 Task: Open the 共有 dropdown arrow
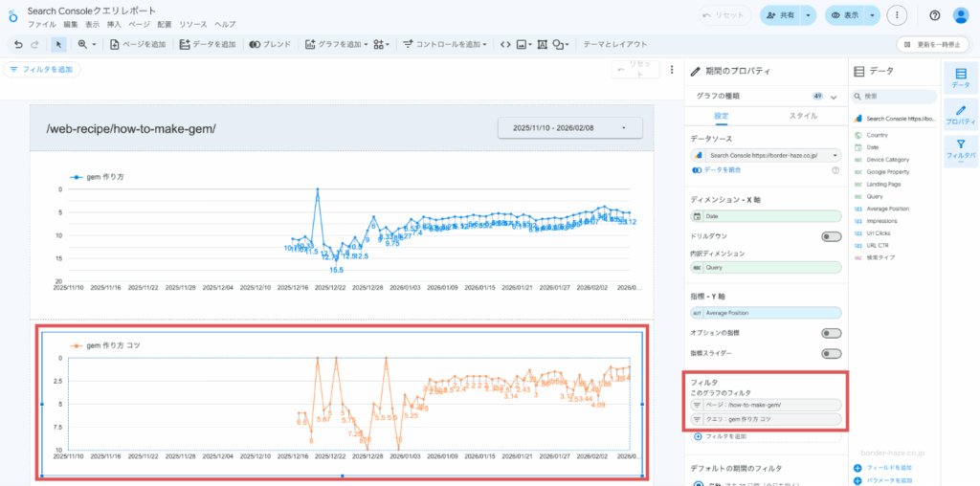[809, 15]
